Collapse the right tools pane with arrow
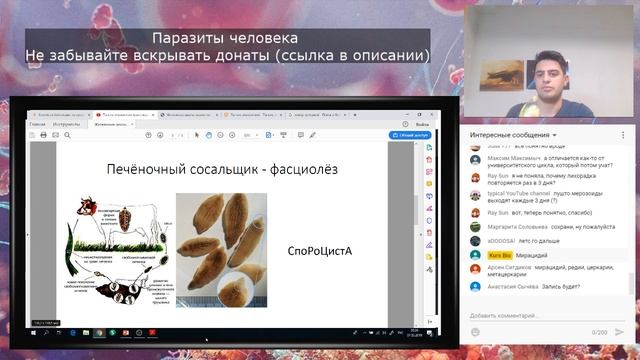 coord(429,322)
